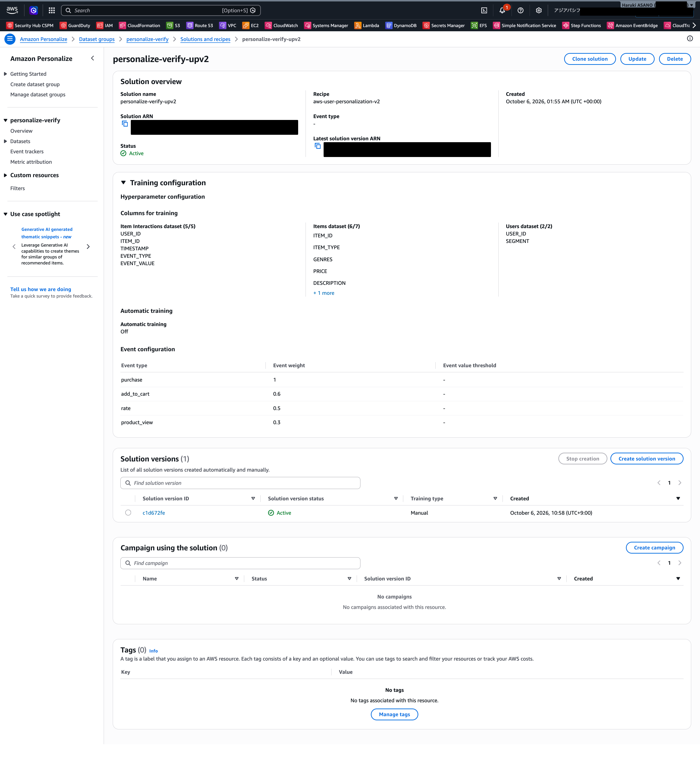Open the help question mark icon
Image resolution: width=700 pixels, height=757 pixels.
[520, 11]
